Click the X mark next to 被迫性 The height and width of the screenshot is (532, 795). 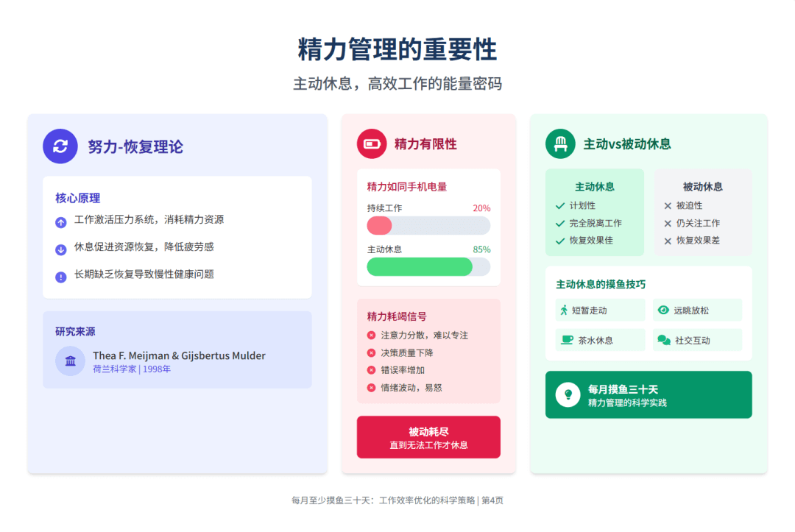[x=668, y=206]
